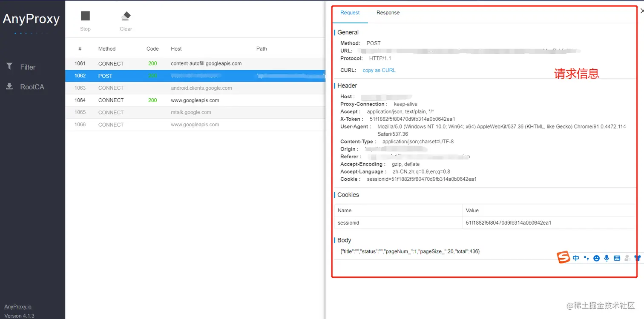Switch to the Response tab
Image resolution: width=644 pixels, height=319 pixels.
(388, 13)
